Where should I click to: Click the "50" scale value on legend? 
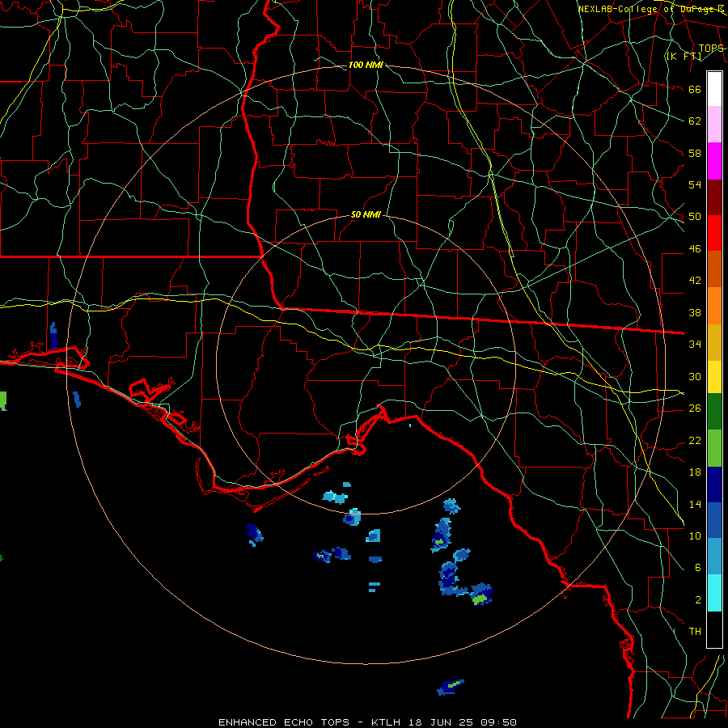click(695, 217)
